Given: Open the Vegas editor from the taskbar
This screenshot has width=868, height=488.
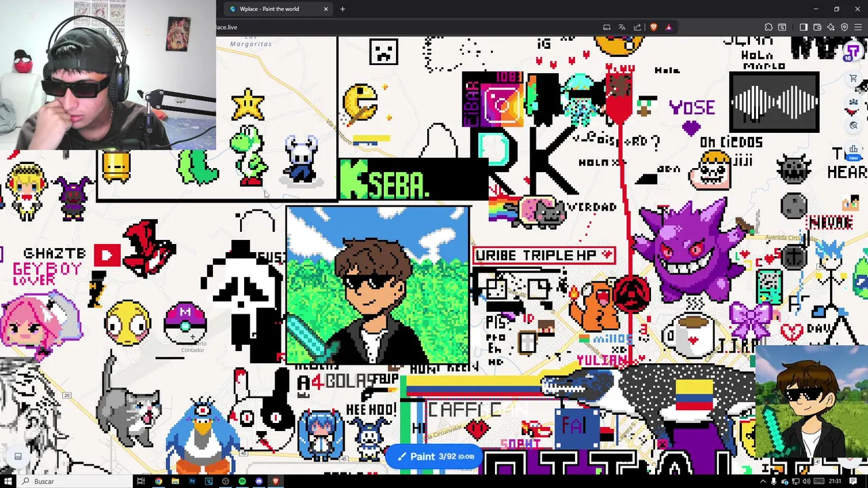Looking at the screenshot, I should [209, 481].
